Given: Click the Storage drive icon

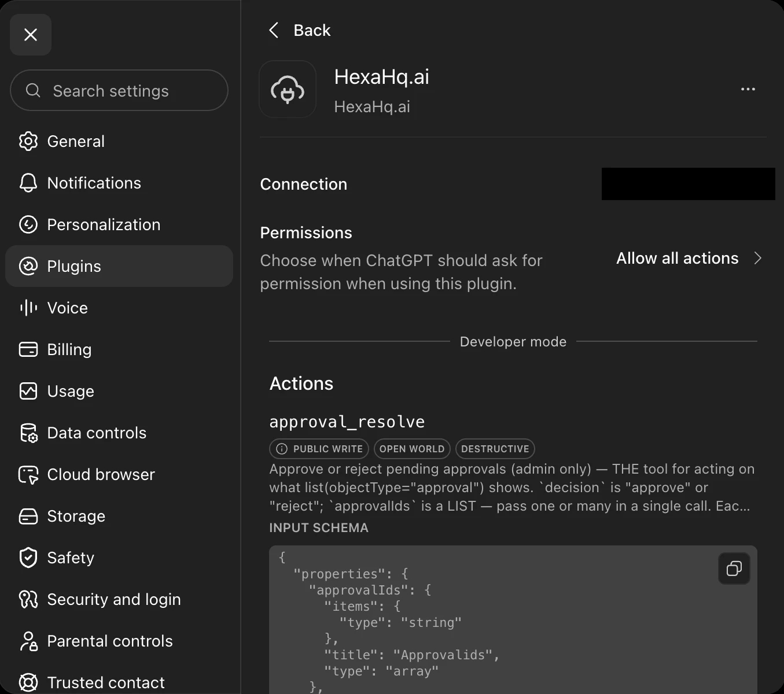Looking at the screenshot, I should coord(28,516).
